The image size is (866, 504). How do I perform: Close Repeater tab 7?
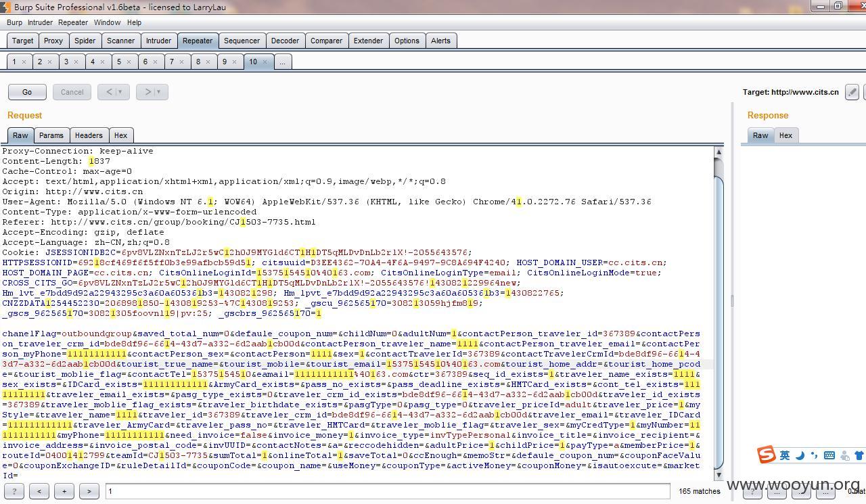181,62
